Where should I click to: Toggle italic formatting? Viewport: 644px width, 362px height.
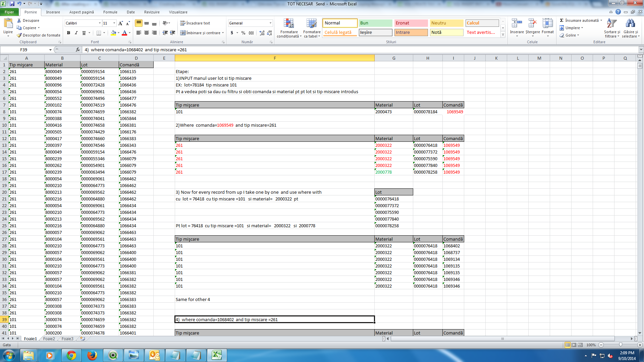pyautogui.click(x=76, y=33)
